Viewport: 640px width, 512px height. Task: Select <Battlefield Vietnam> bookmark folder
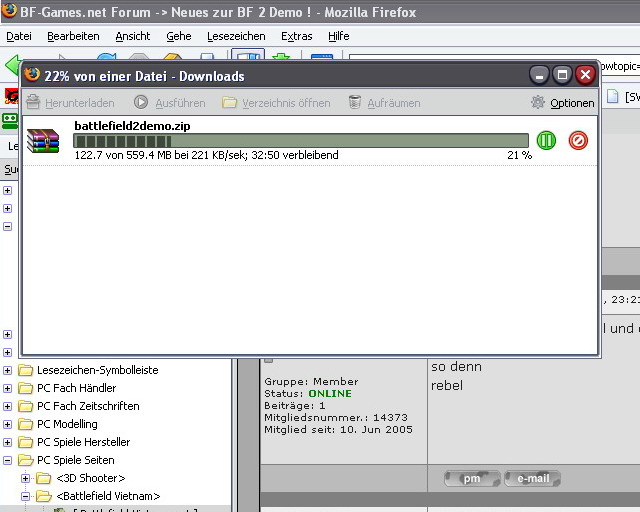(98, 496)
